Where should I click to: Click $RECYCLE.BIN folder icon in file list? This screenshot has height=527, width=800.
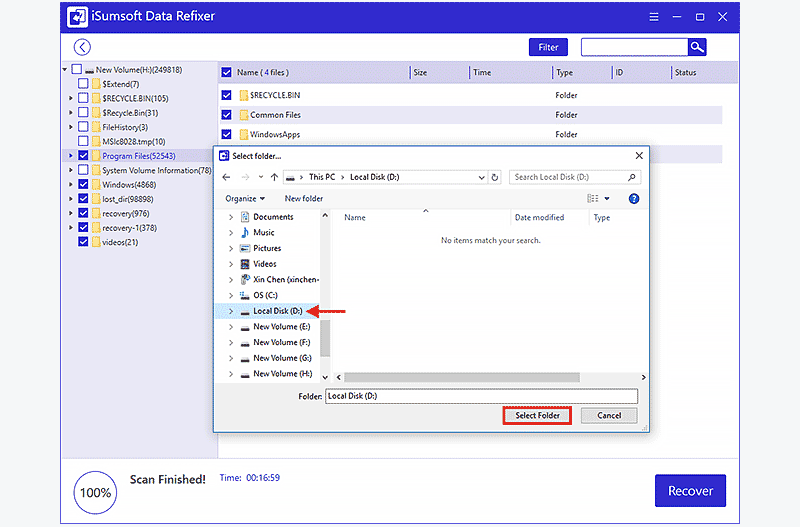[x=244, y=95]
